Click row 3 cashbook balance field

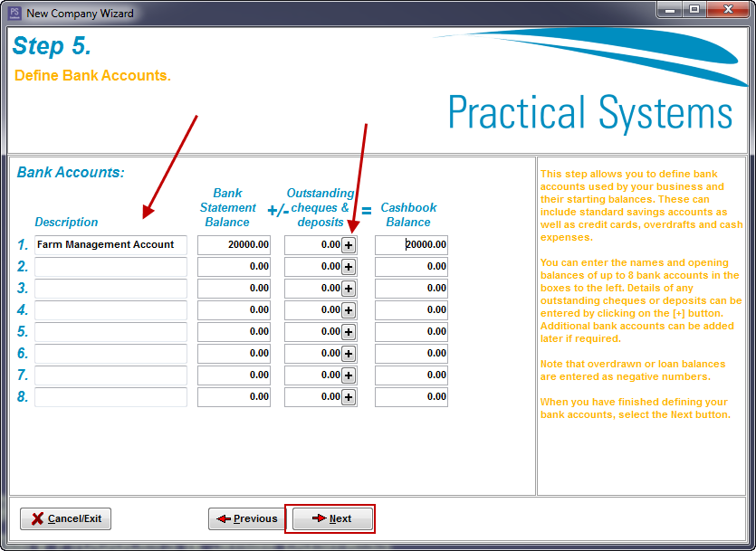[411, 289]
